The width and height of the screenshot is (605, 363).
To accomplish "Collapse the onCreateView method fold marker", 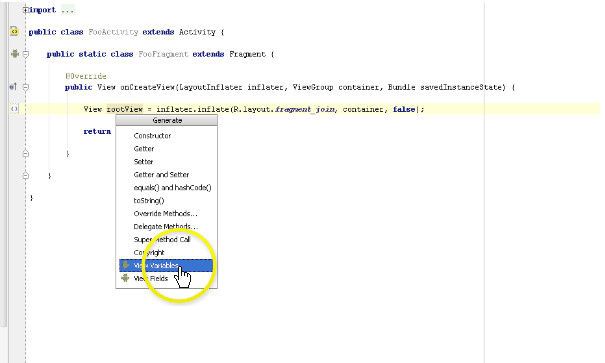I will tap(26, 87).
